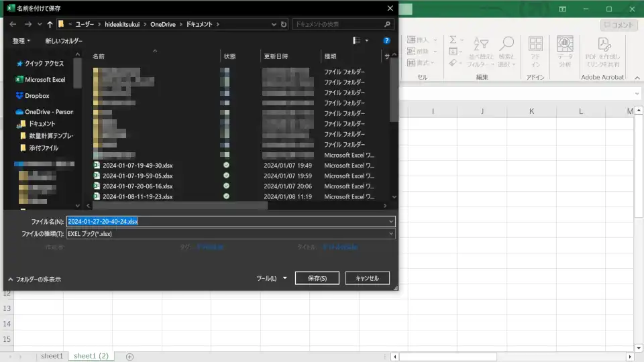This screenshot has width=644, height=362.
Task: Expand the file type (ファイルの種類) dropdown
Action: pyautogui.click(x=390, y=234)
